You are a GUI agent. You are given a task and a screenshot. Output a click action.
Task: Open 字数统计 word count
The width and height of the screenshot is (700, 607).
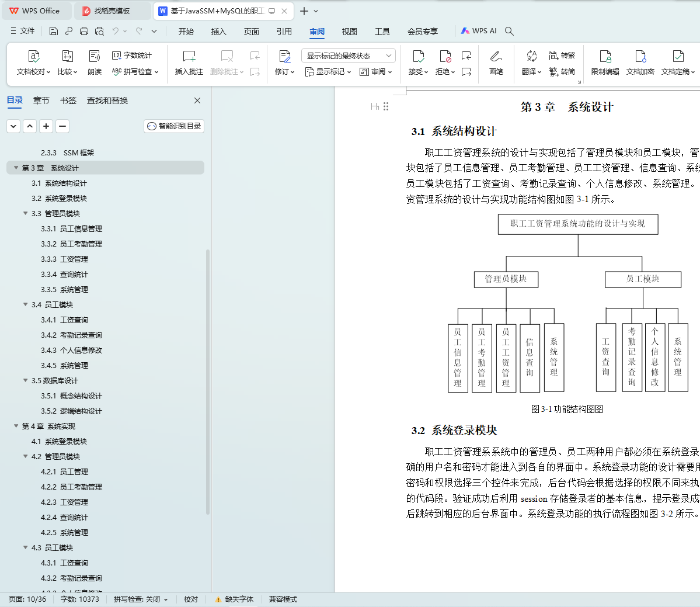tap(132, 56)
